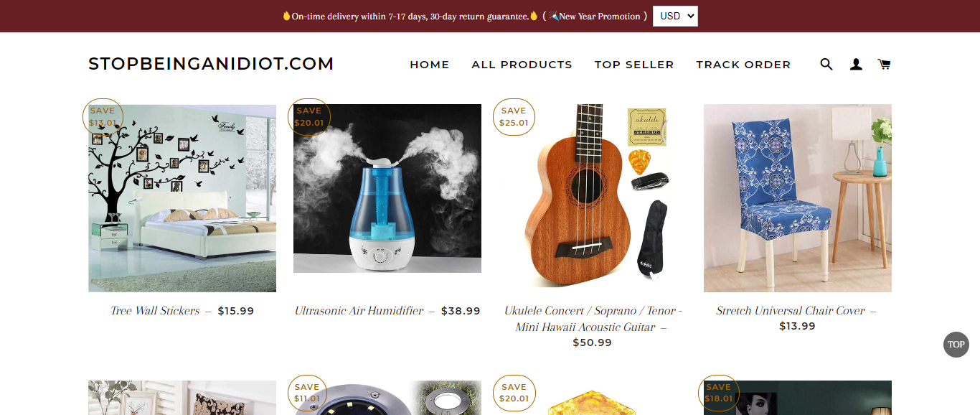Viewport: 980px width, 415px height.
Task: Open the shopping cart icon
Action: pos(884,65)
